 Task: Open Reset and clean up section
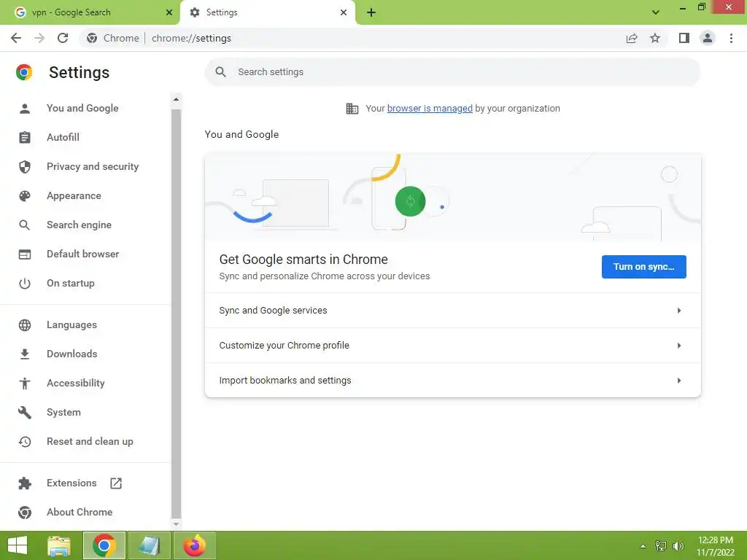point(90,441)
